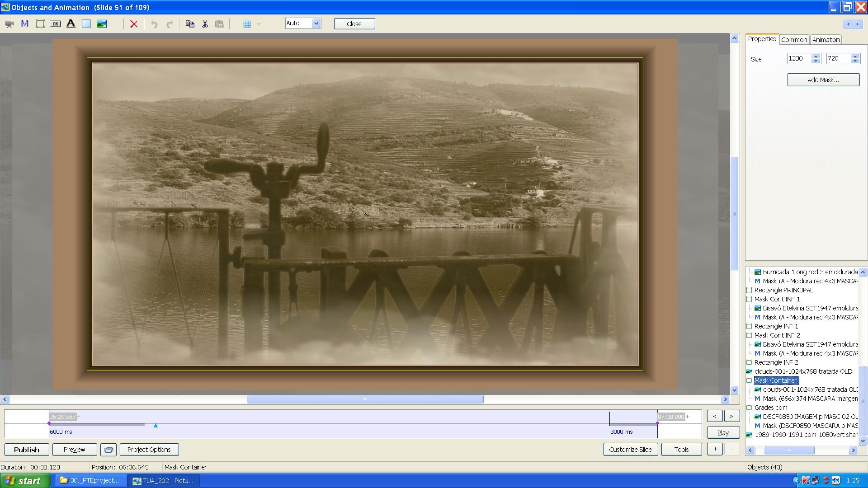Delete the selected object with the red X

click(134, 24)
